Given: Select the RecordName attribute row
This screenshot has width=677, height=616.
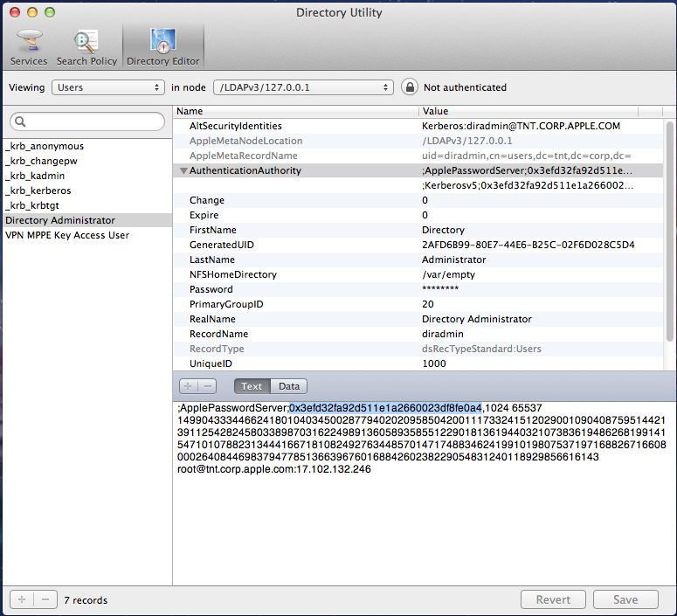Looking at the screenshot, I should [418, 334].
